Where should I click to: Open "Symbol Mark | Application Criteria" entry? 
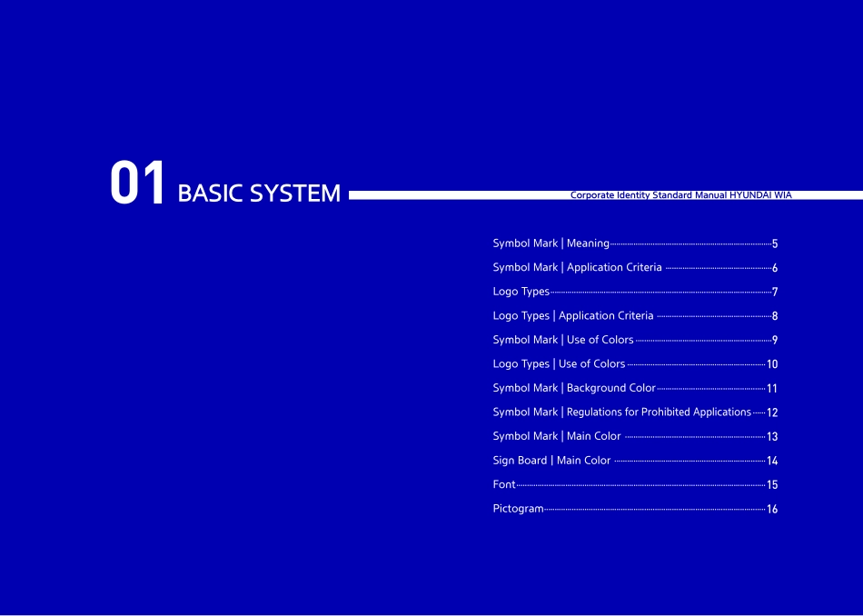577,267
